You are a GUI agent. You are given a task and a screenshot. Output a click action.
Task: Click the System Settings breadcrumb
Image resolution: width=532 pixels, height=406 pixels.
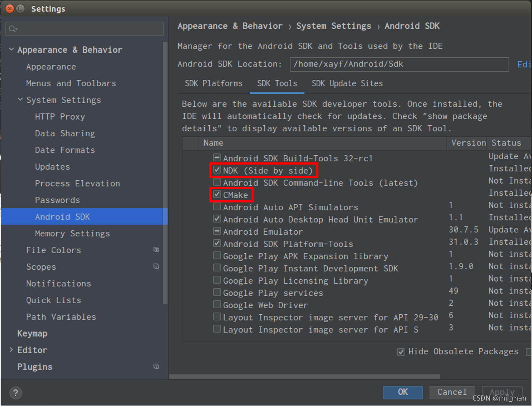tap(333, 26)
